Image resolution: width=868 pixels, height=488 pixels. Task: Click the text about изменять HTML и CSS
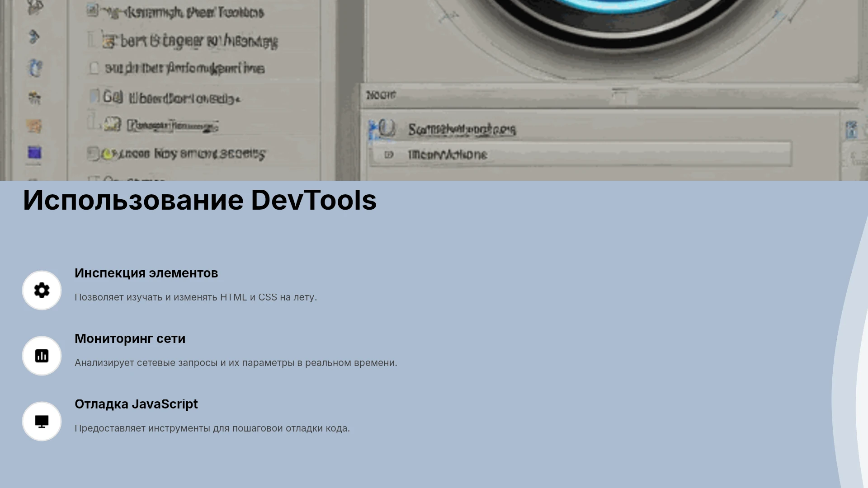coord(196,297)
